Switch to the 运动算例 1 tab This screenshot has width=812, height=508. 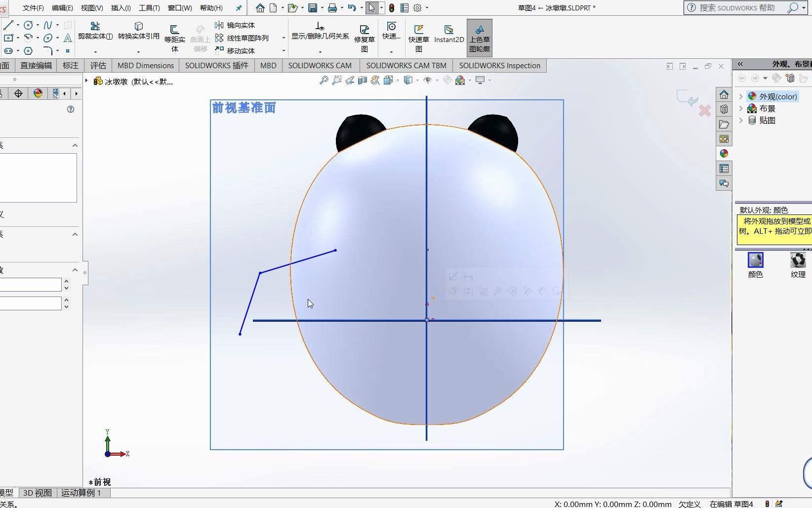click(x=81, y=493)
